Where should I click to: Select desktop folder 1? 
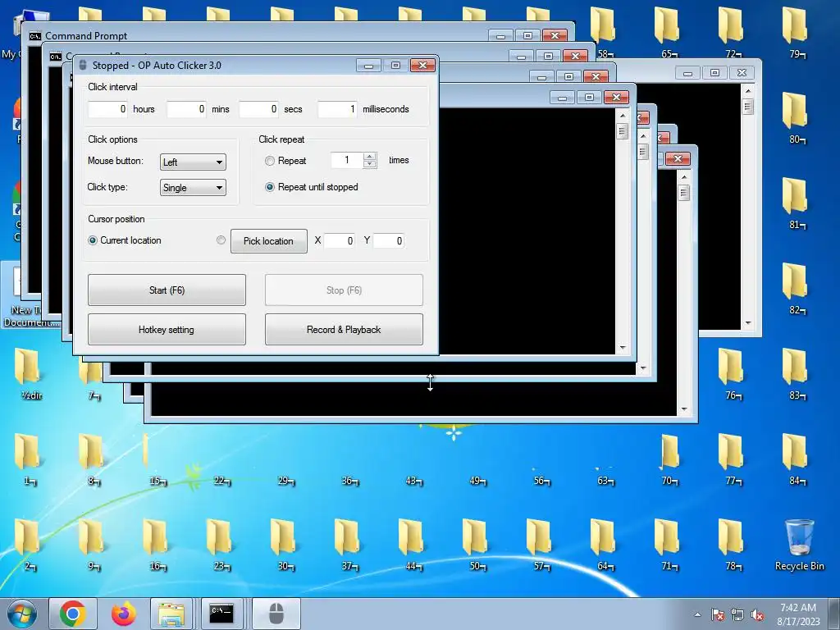point(29,459)
